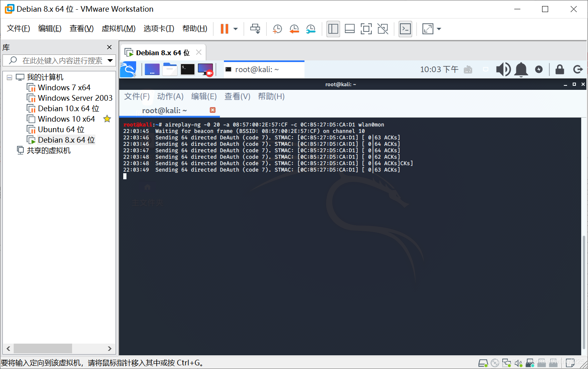Toggle the thumbnail bar view

point(350,29)
